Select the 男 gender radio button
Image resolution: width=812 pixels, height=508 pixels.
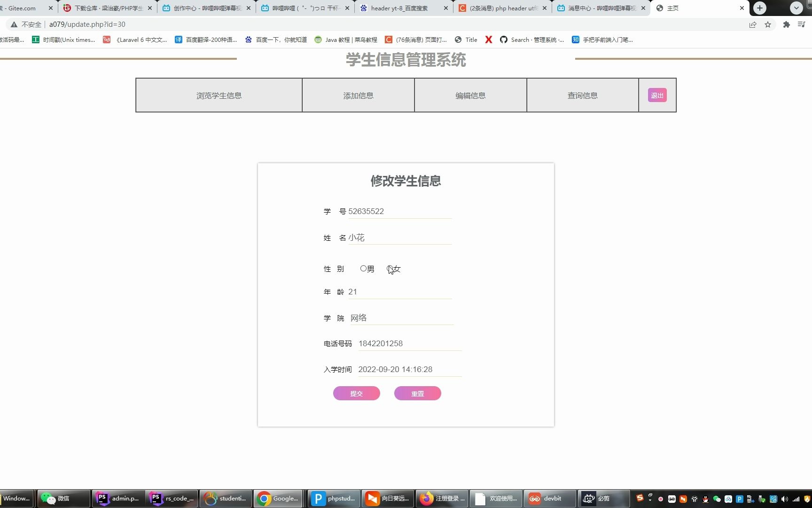[363, 269]
